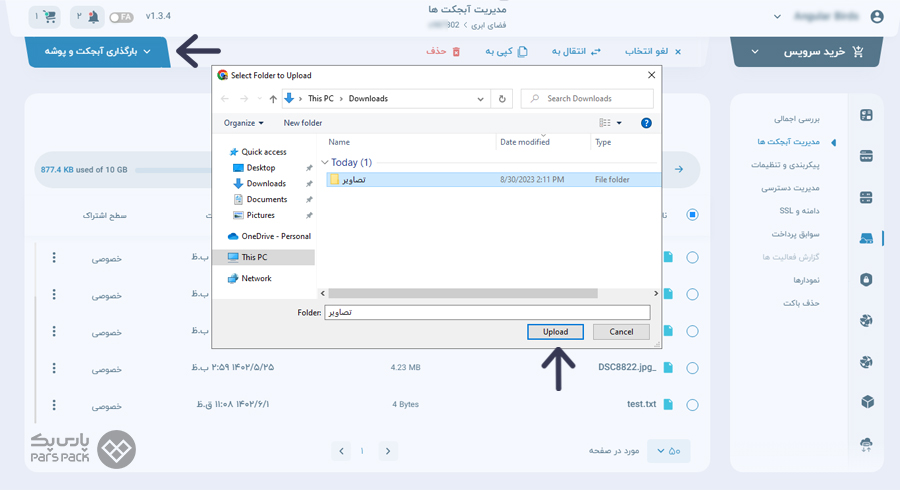The height and width of the screenshot is (490, 900).
Task: Select Desktop in Quick access
Action: pyautogui.click(x=261, y=168)
